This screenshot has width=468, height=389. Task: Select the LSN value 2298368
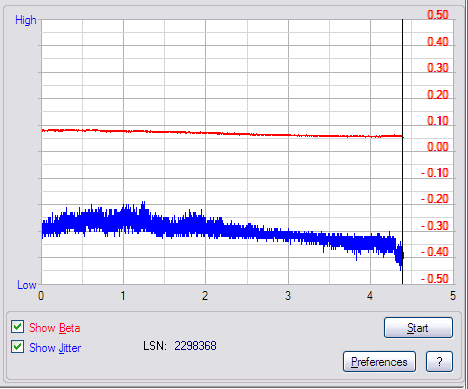195,346
